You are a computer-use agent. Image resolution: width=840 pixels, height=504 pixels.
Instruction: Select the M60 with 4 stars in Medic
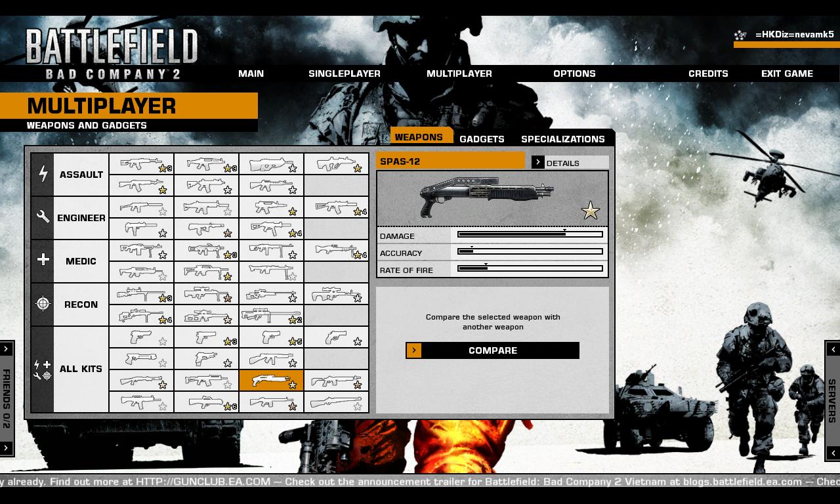click(x=336, y=251)
